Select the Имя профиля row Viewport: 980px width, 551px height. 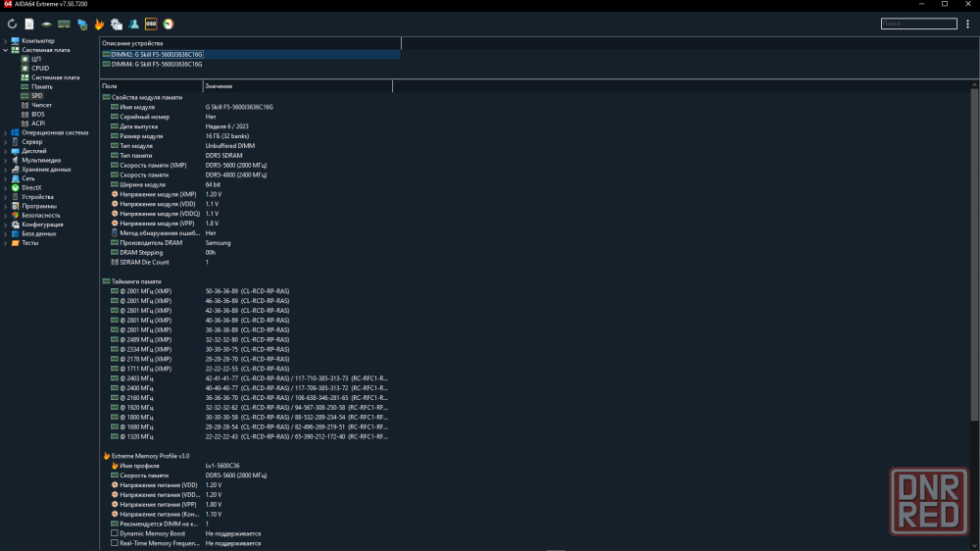pyautogui.click(x=246, y=466)
